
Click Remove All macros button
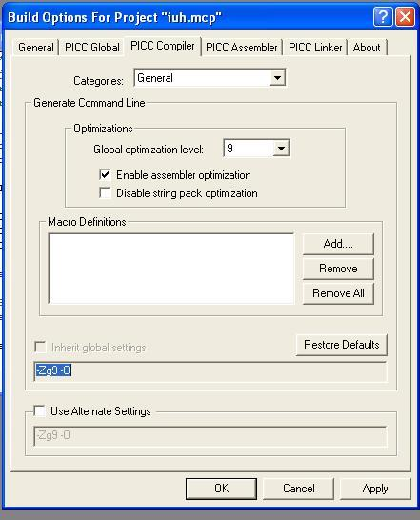(338, 293)
